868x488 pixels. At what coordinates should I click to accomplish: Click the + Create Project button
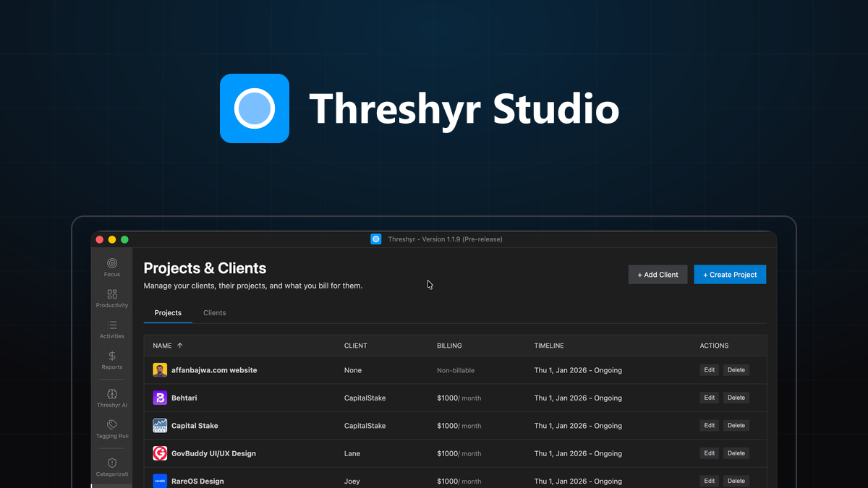pos(730,275)
